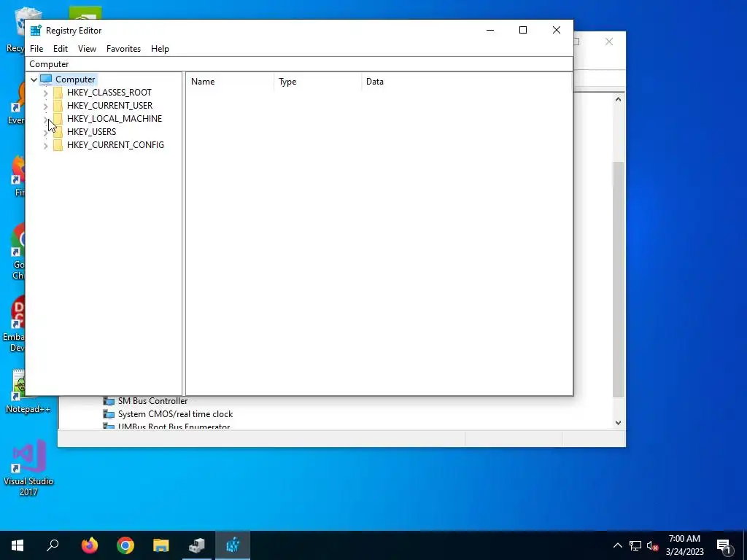
Task: Click Device Manager scrollbar up arrow
Action: [x=618, y=99]
